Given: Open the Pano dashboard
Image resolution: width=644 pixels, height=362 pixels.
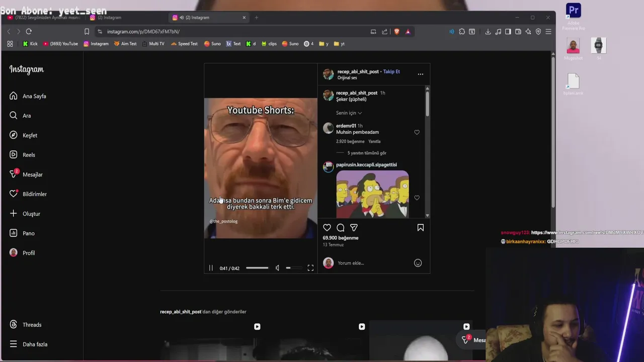Looking at the screenshot, I should 22,233.
